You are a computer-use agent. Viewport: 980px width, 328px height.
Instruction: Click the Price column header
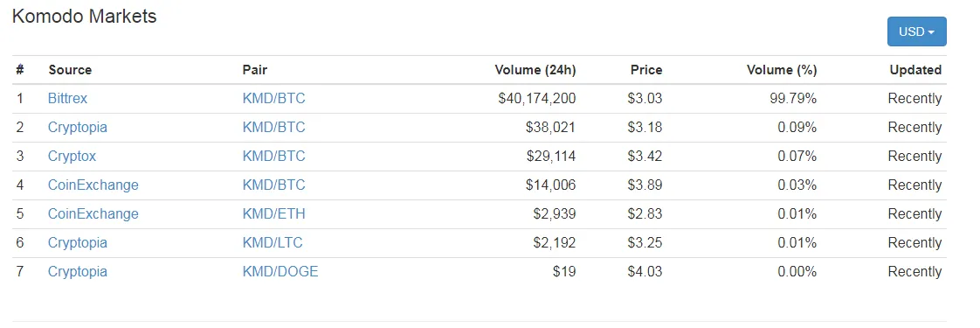646,70
